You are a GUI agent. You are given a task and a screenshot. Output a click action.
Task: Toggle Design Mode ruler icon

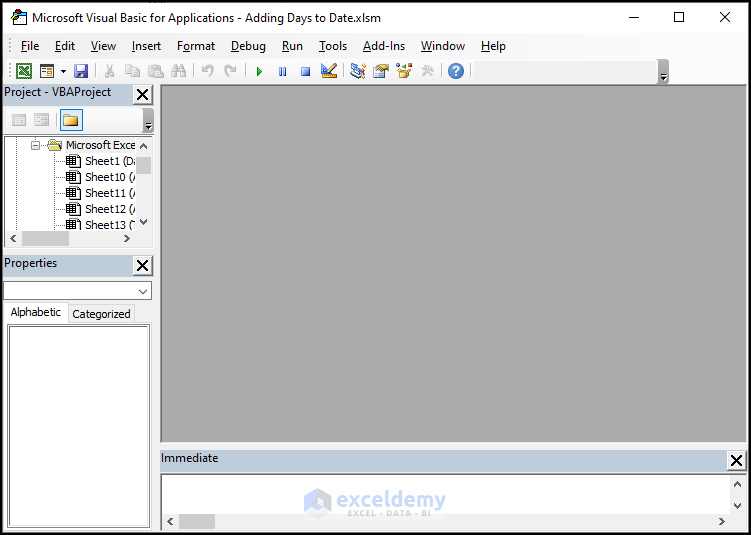click(329, 71)
